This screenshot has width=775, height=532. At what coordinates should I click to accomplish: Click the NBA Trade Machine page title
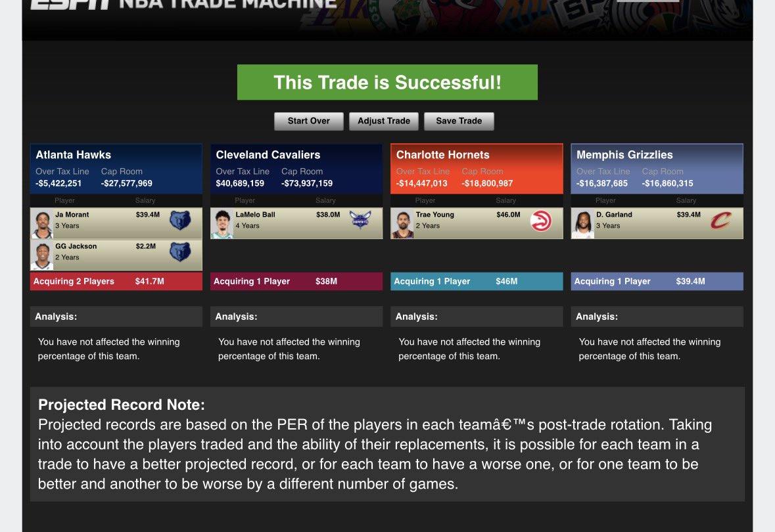(228, 5)
